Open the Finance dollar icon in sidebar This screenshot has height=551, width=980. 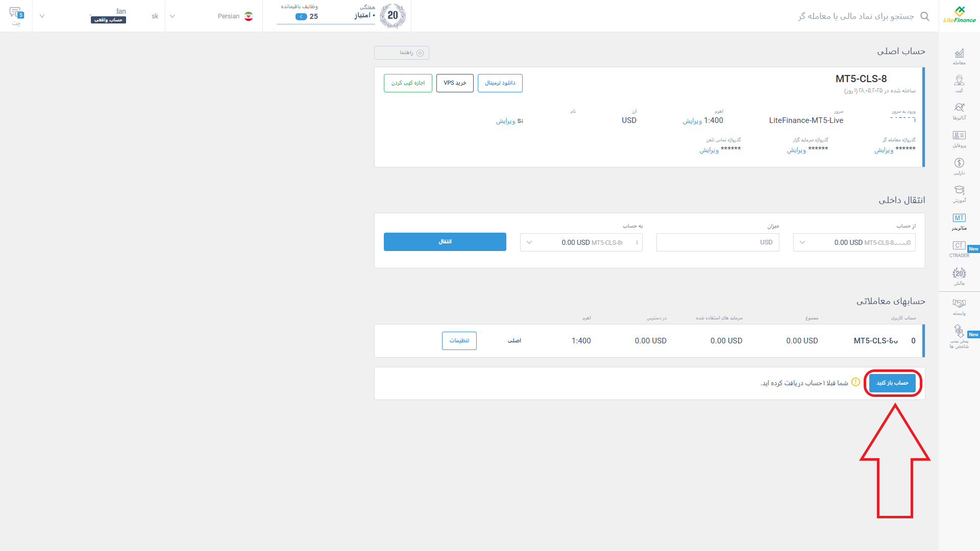tap(959, 167)
